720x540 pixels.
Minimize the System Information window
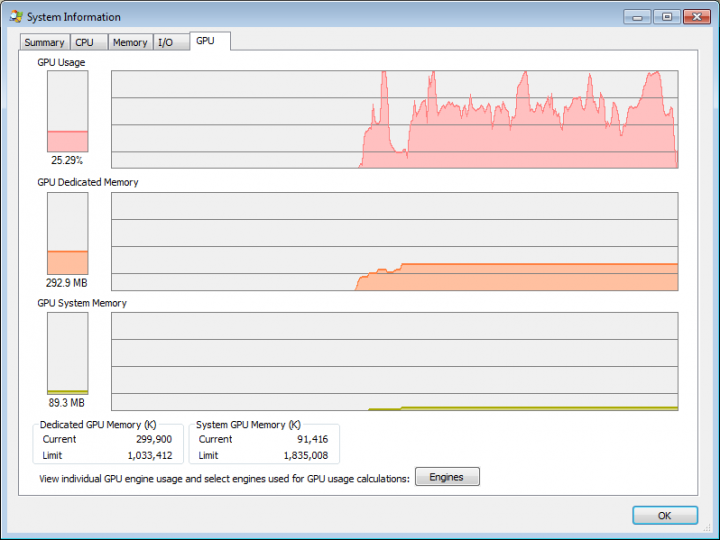(637, 17)
